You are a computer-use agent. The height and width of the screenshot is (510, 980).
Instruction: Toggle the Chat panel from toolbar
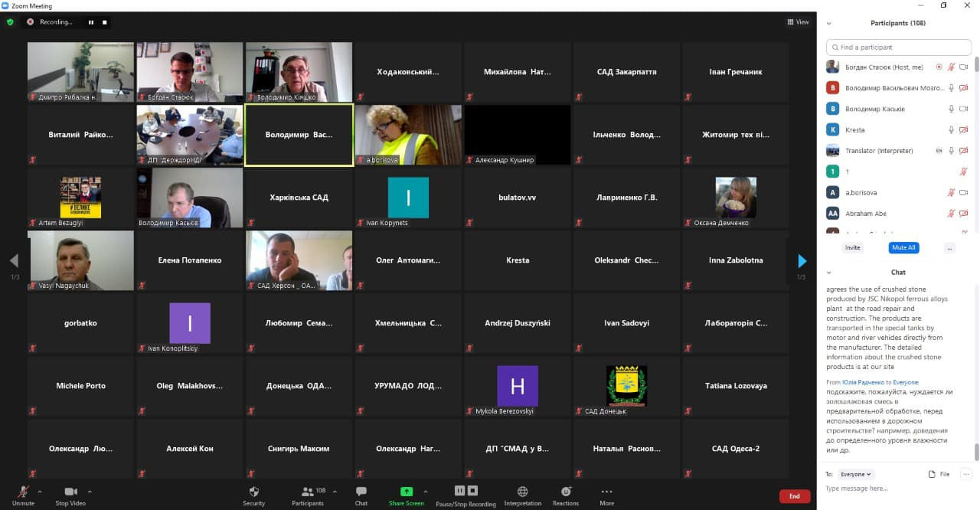(361, 492)
